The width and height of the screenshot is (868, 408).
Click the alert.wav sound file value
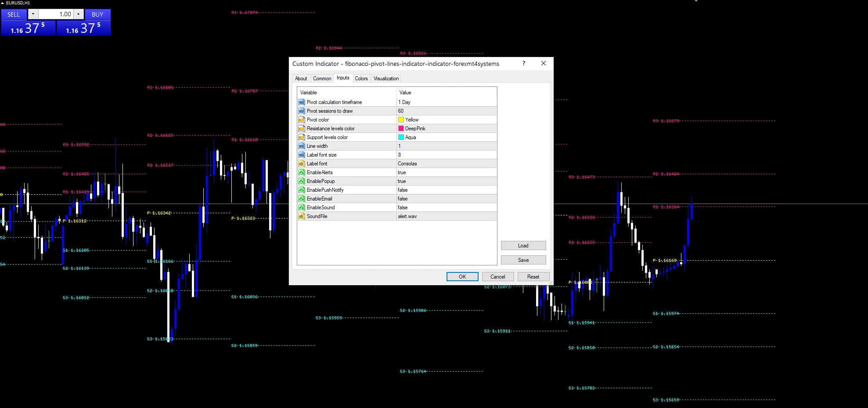pyautogui.click(x=407, y=216)
